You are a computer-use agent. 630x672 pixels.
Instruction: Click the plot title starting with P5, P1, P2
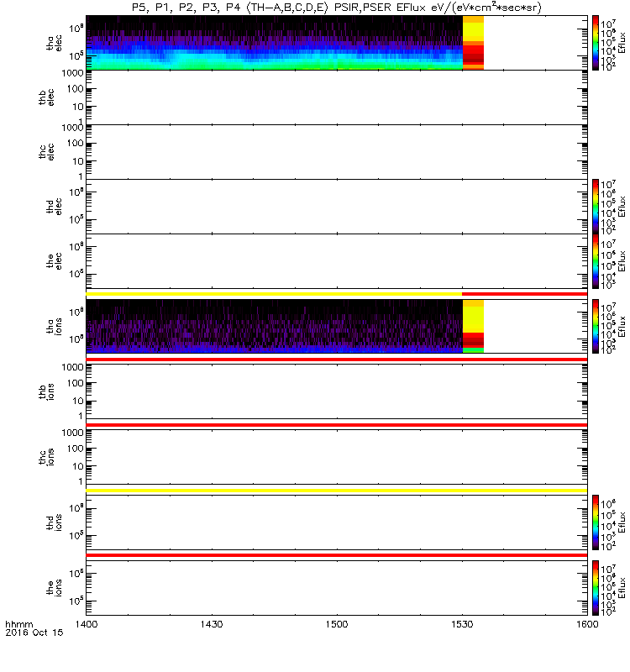coord(337,8)
